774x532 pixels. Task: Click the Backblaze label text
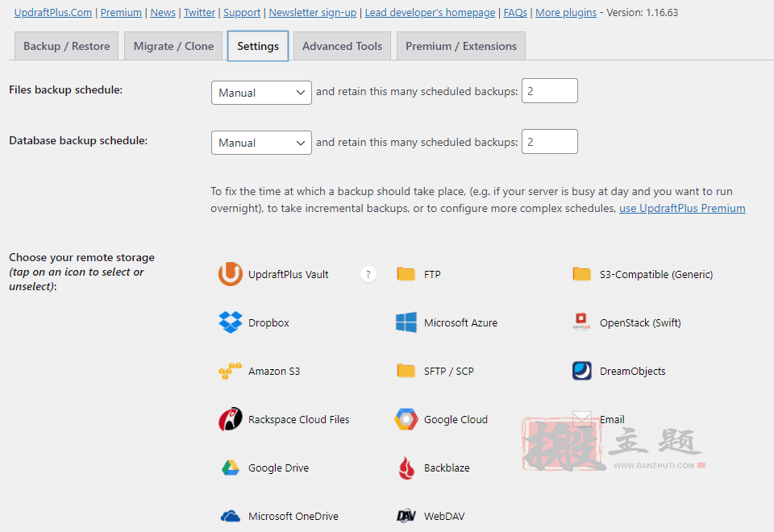click(x=447, y=468)
